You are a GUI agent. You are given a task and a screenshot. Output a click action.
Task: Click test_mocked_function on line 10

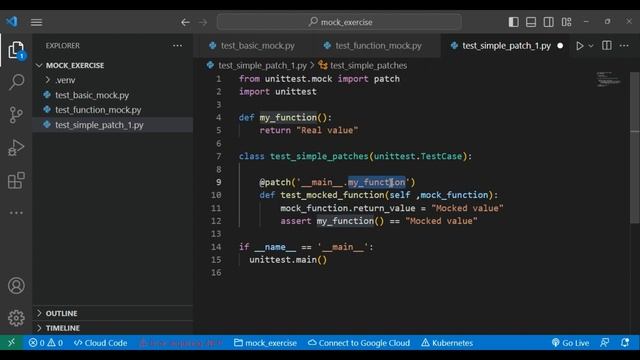[x=332, y=195]
